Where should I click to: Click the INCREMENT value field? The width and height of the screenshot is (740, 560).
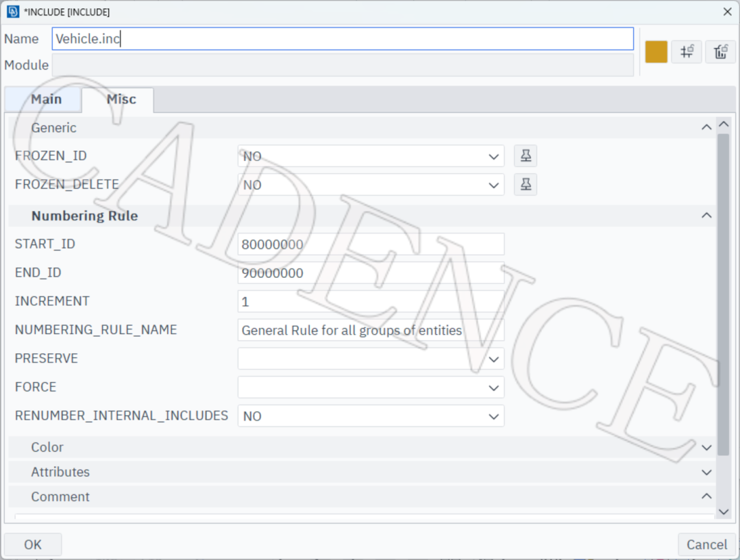coord(371,302)
